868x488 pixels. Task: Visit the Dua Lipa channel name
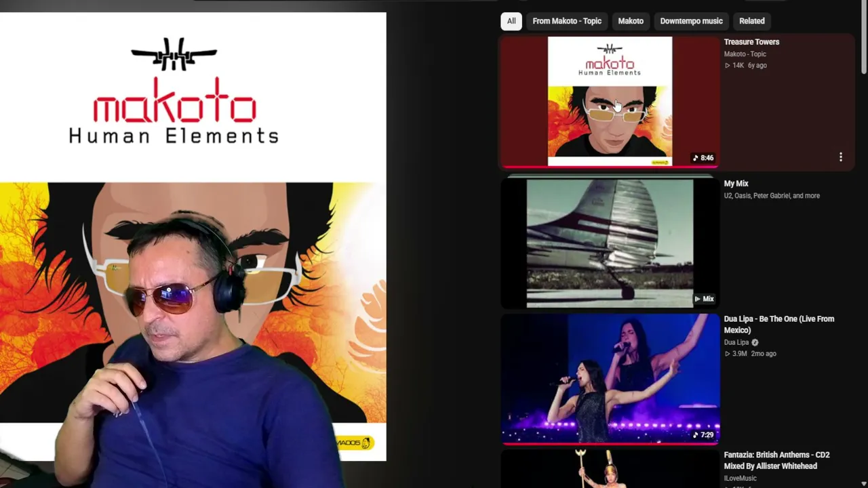click(736, 342)
